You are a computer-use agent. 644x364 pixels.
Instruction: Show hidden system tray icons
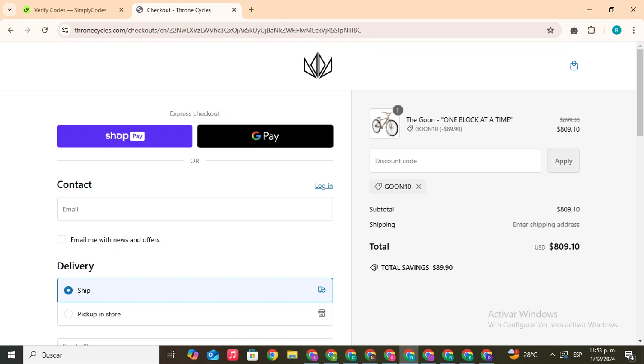pyautogui.click(x=552, y=355)
